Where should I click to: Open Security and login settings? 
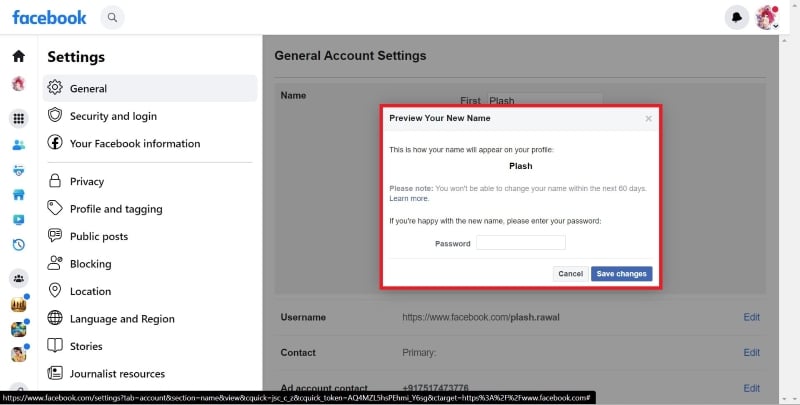[150, 116]
